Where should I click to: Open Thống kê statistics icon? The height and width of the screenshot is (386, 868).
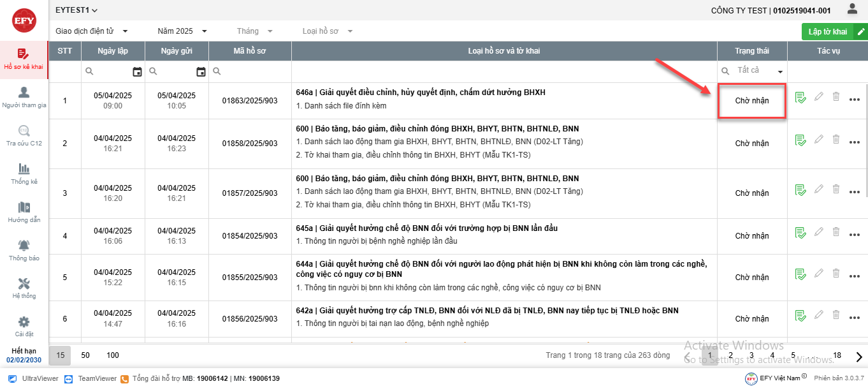point(24,174)
